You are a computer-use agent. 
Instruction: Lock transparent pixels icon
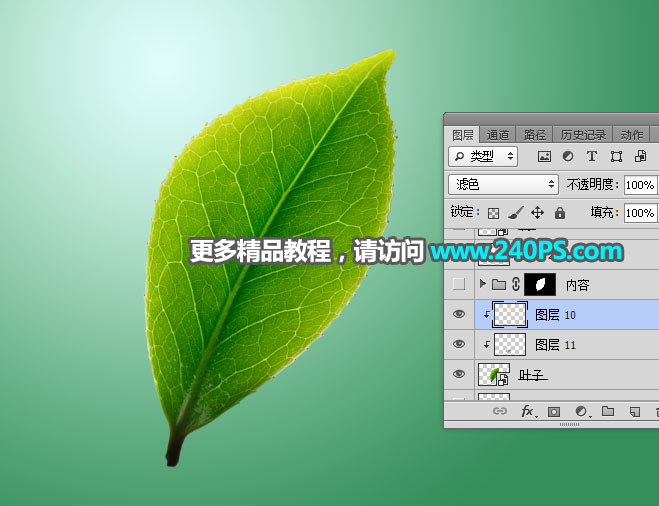pos(493,213)
